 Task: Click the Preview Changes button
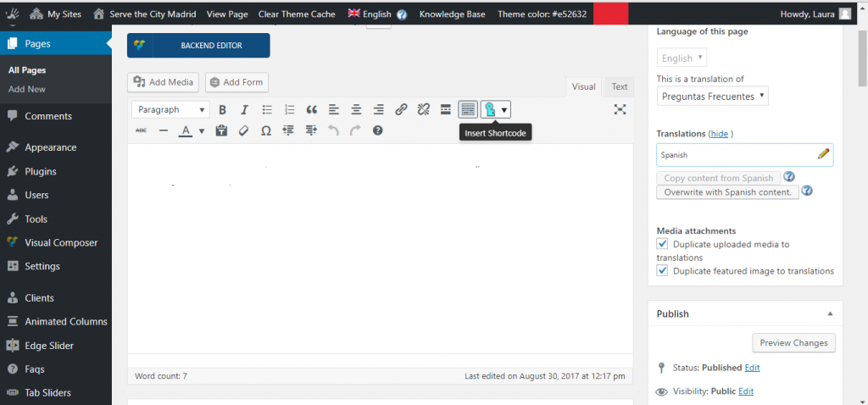click(x=793, y=343)
